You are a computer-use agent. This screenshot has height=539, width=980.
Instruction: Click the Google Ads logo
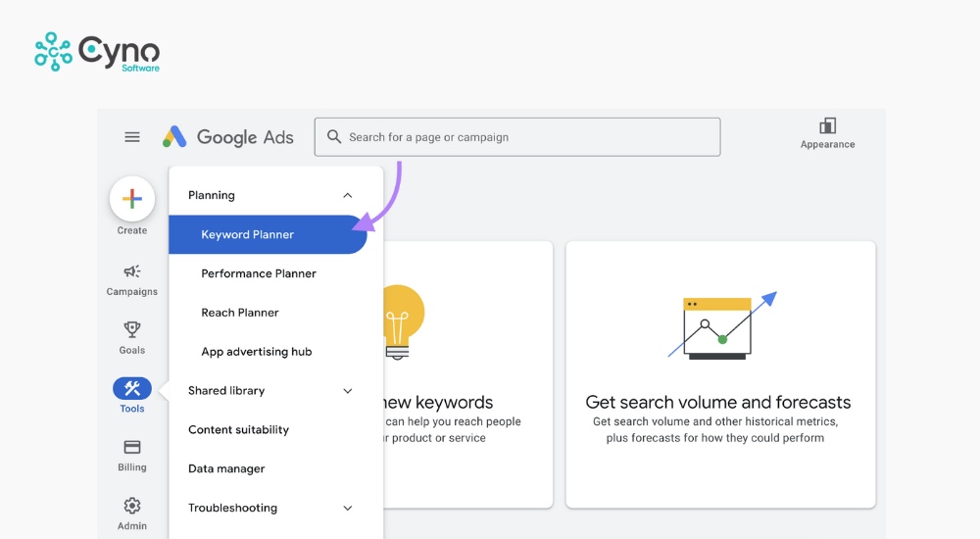tap(228, 137)
